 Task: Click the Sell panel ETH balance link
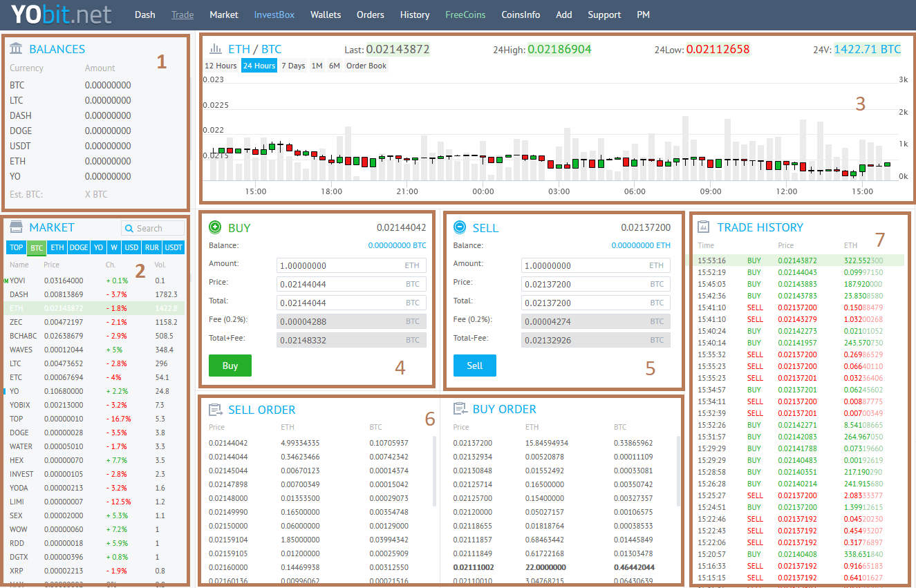641,245
